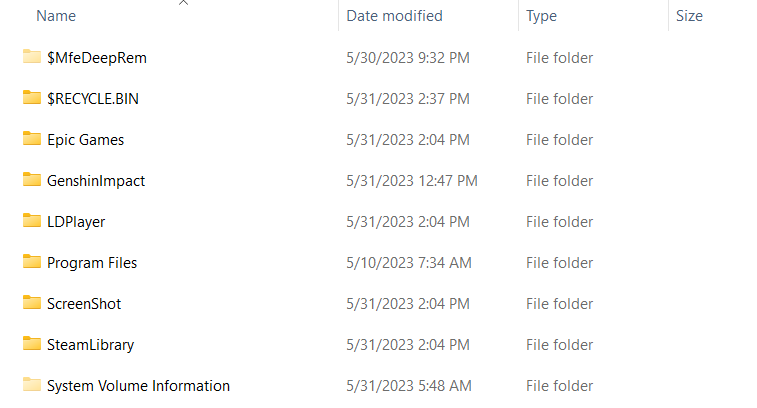Click File folder type of LDPlayer row

click(x=560, y=222)
